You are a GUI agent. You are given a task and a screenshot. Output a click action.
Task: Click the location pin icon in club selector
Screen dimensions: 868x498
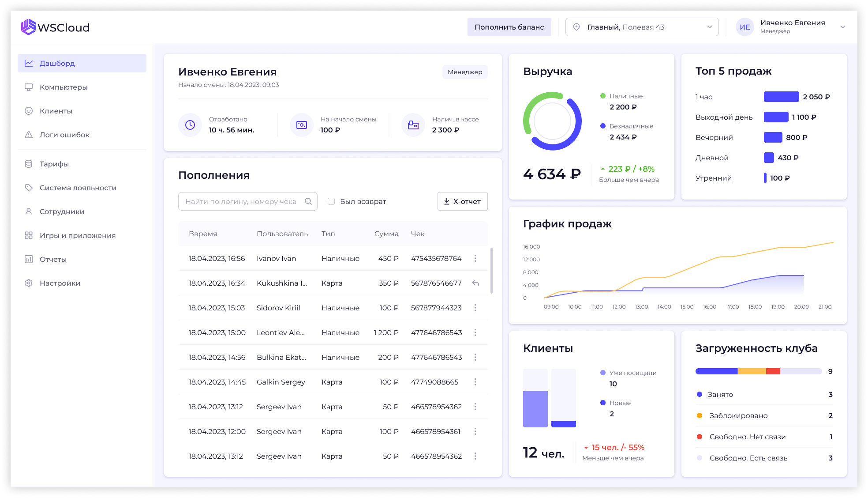tap(576, 27)
